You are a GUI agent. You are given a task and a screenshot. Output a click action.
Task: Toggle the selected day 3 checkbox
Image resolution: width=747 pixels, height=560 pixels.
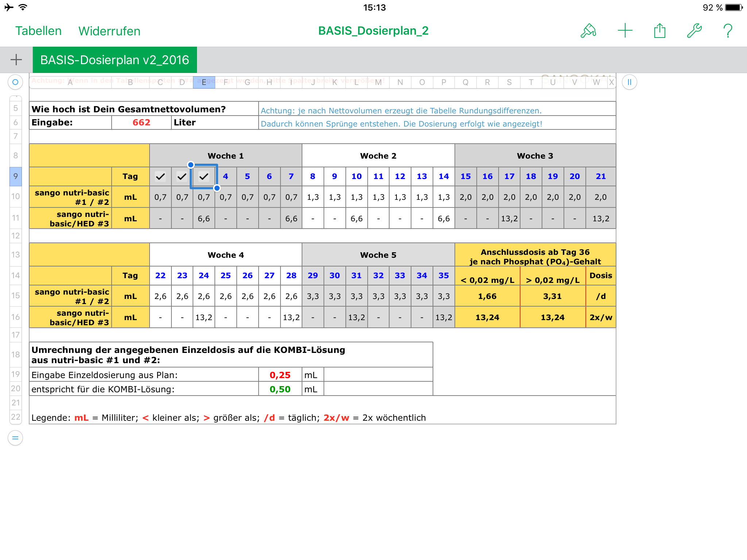[204, 177]
